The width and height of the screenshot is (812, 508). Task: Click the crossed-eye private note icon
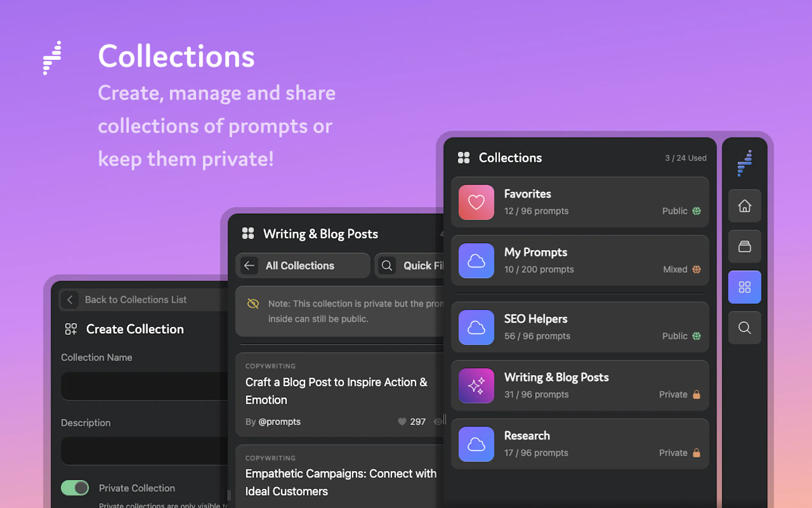tap(253, 303)
